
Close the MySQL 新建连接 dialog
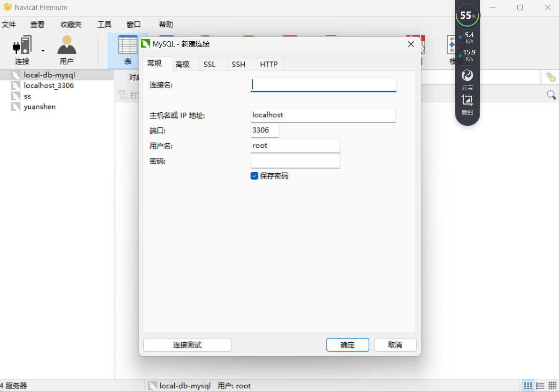click(x=411, y=44)
